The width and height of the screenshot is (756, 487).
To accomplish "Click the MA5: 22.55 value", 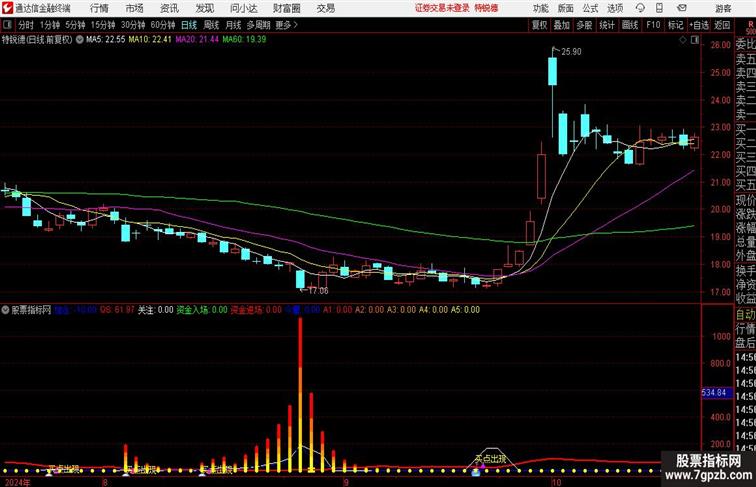I will pos(106,40).
